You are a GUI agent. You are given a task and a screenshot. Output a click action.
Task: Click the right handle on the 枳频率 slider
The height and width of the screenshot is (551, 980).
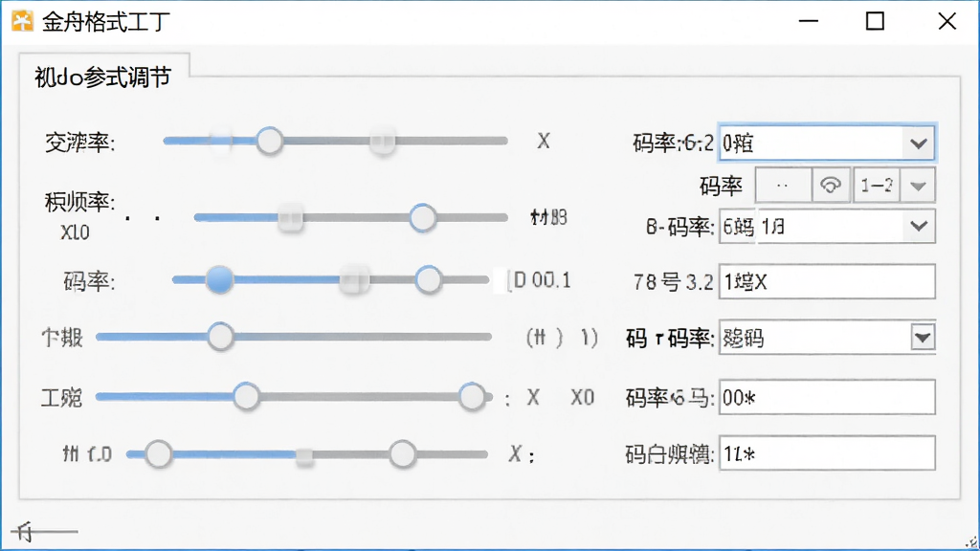click(423, 218)
